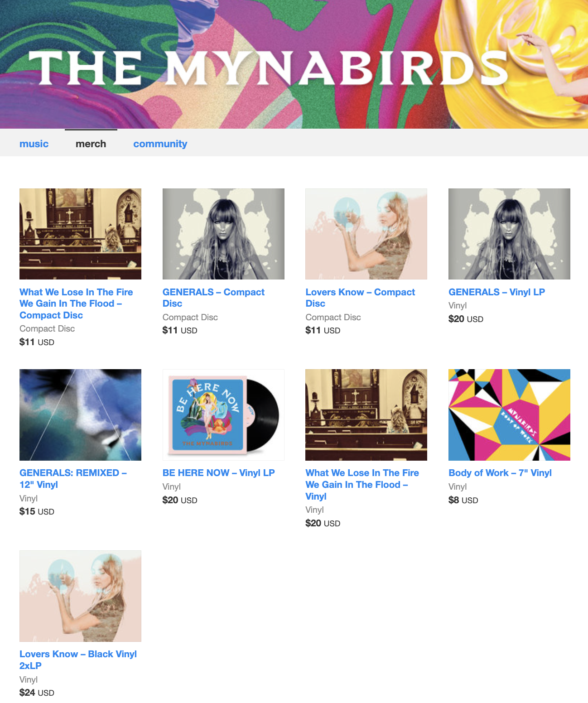Click BE HERE NOW – Vinyl LP link
This screenshot has width=588, height=703.
pos(219,473)
